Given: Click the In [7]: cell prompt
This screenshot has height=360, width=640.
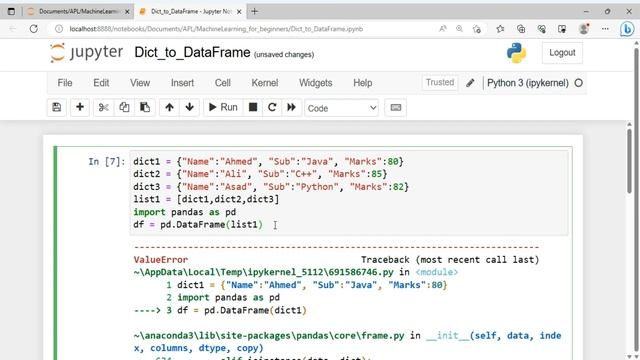Looking at the screenshot, I should [107, 162].
